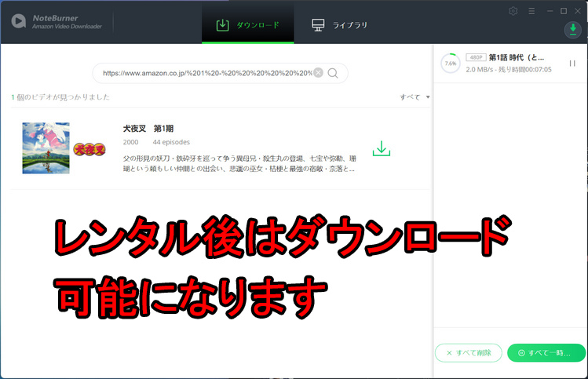Switch to the ライブラリ tab

tap(340, 25)
